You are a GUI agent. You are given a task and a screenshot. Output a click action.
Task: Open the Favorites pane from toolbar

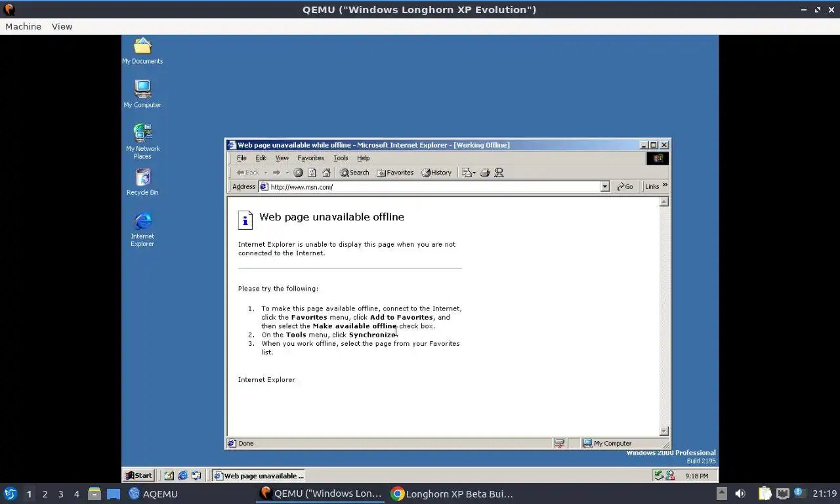(395, 173)
